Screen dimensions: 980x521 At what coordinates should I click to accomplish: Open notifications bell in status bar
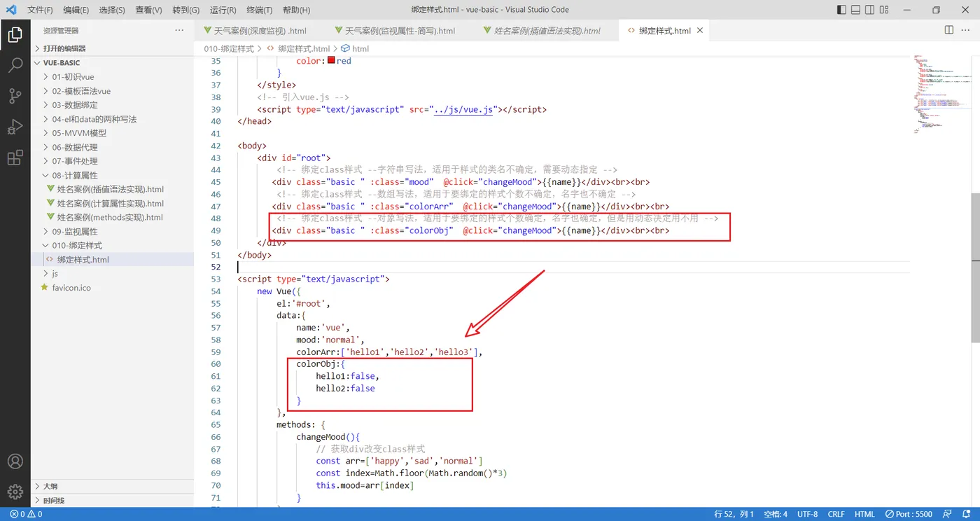tap(965, 514)
